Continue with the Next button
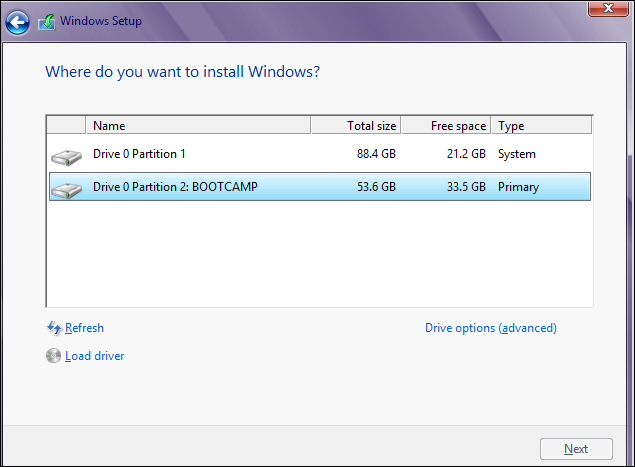635x467 pixels. tap(576, 449)
